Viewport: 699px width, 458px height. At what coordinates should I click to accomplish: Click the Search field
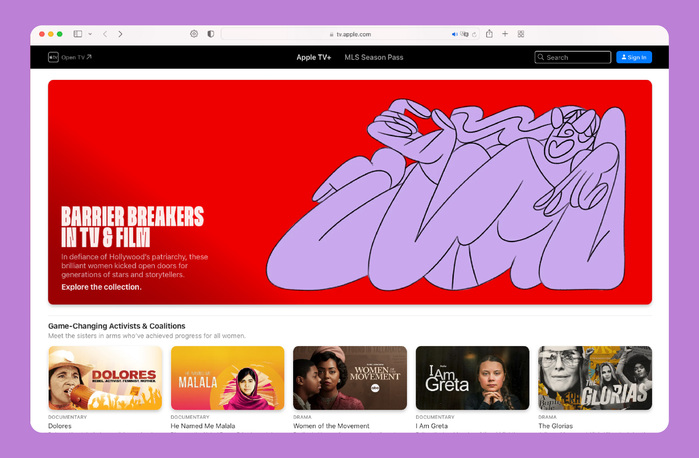572,57
